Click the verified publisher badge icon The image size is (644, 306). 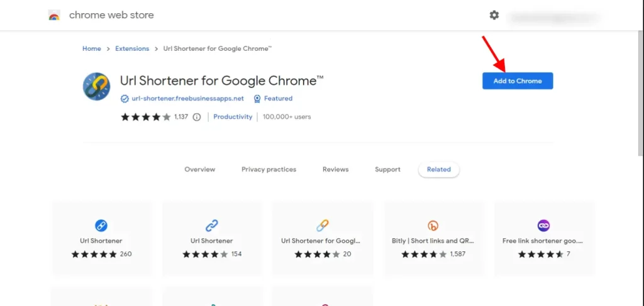pos(125,99)
